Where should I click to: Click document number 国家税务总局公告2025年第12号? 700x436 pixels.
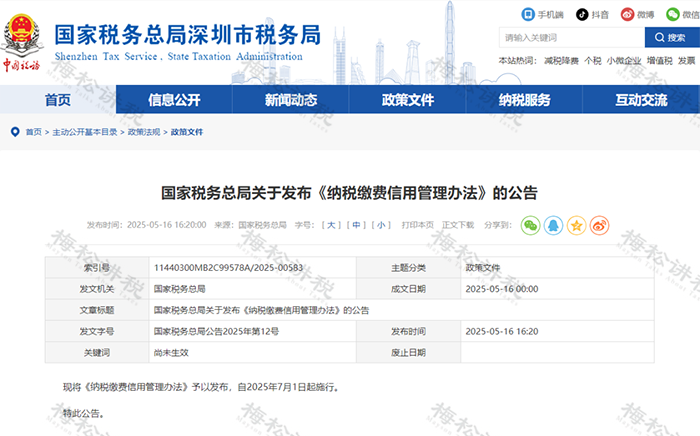click(x=217, y=332)
